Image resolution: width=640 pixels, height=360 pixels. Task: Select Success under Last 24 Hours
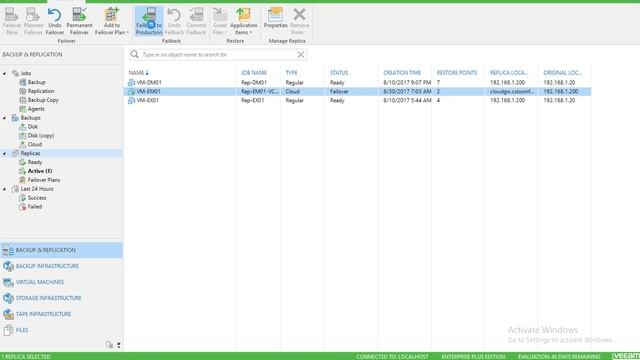(37, 198)
